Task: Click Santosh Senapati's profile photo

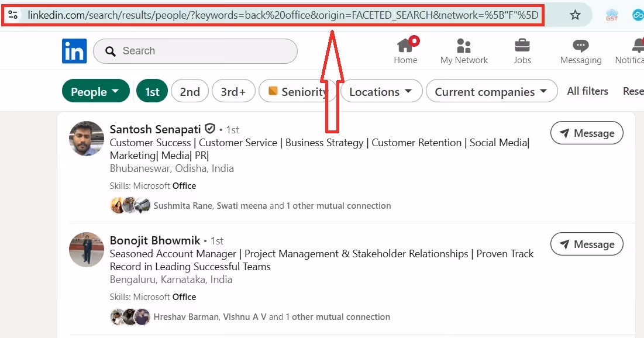Action: coord(86,139)
